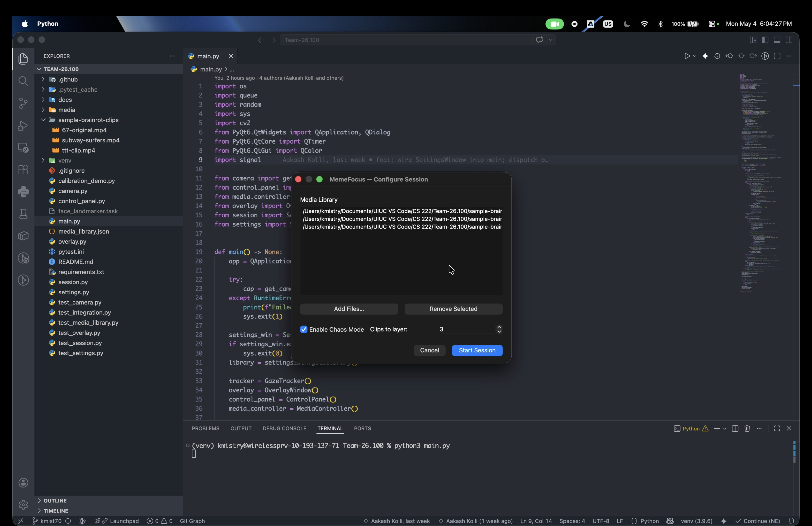Open the Search view in activity bar
The width and height of the screenshot is (812, 526).
[23, 81]
